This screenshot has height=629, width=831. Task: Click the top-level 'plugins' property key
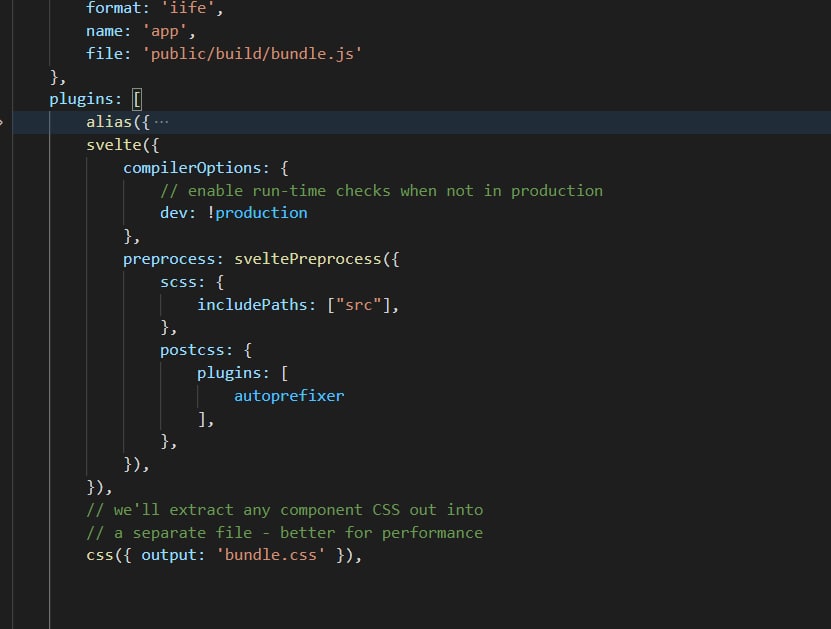pyautogui.click(x=82, y=99)
